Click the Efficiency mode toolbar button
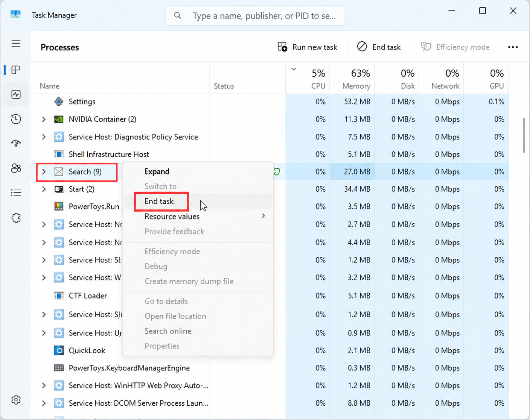Viewport: 530px width, 420px height. [455, 47]
